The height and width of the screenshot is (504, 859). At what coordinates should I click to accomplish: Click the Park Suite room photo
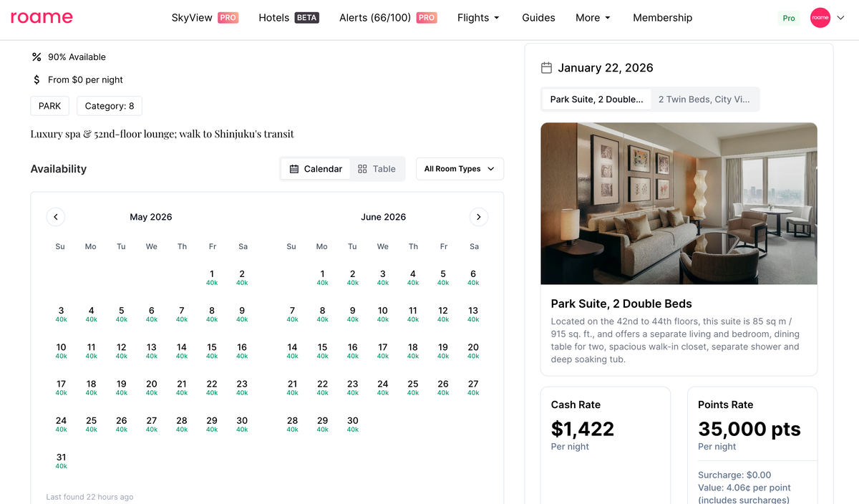(x=679, y=204)
